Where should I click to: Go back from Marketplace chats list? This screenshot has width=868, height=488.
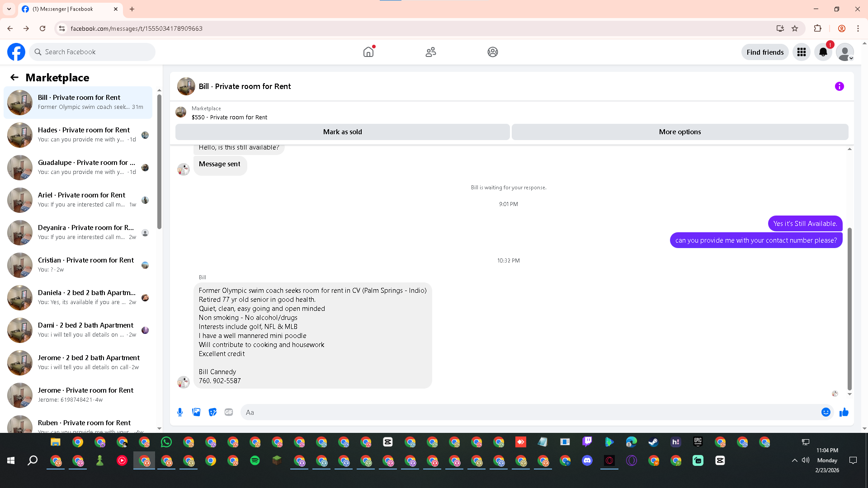coord(14,78)
